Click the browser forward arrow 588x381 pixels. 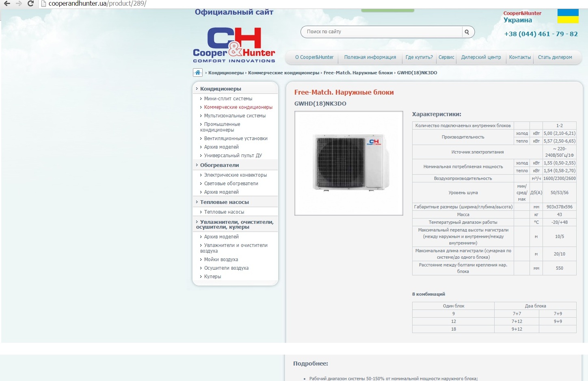click(x=19, y=4)
